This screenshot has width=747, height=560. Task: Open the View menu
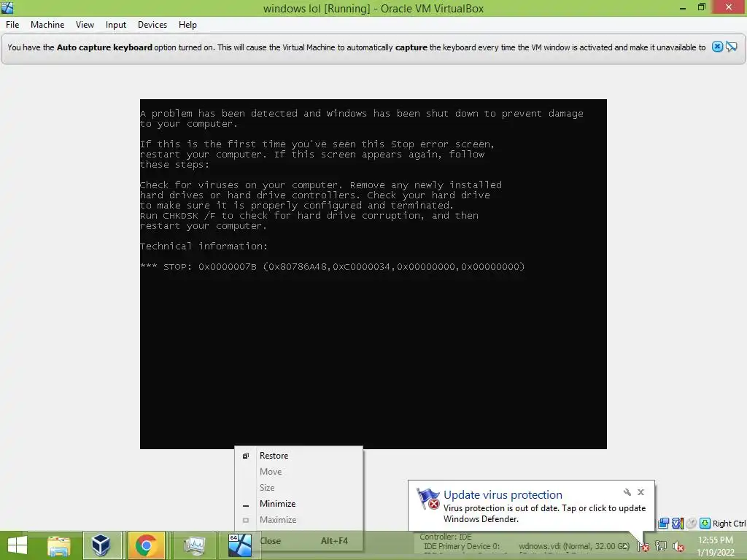[85, 25]
